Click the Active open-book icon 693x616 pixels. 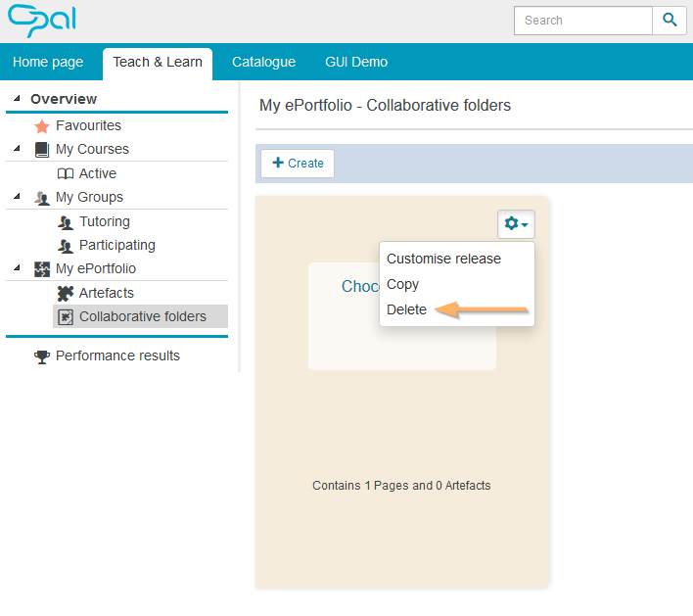pyautogui.click(x=66, y=173)
